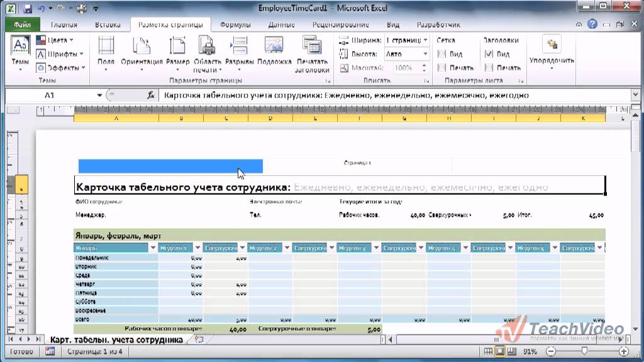Viewport: 644px width, 362px height.
Task: Open the Ориентация page orientation options
Action: [x=142, y=53]
